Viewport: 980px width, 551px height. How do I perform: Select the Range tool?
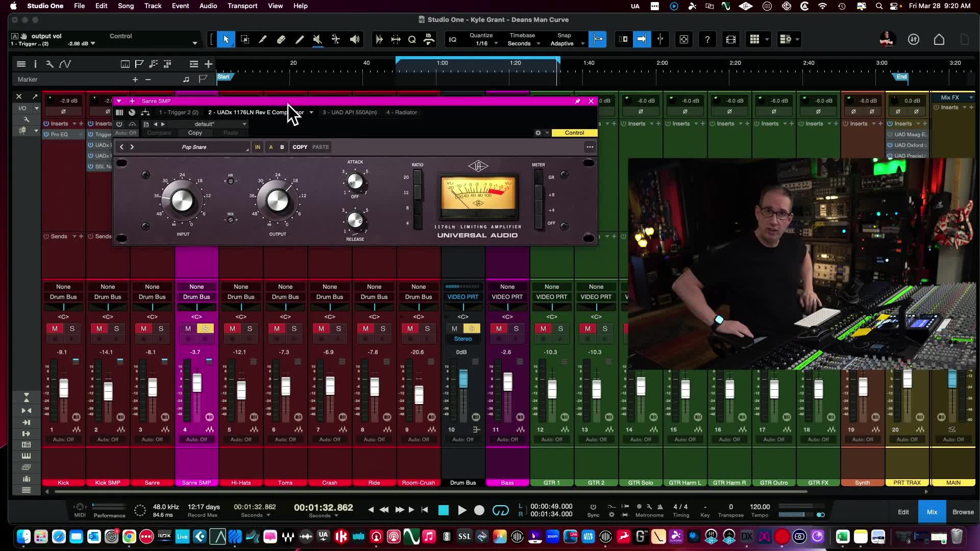(x=244, y=39)
